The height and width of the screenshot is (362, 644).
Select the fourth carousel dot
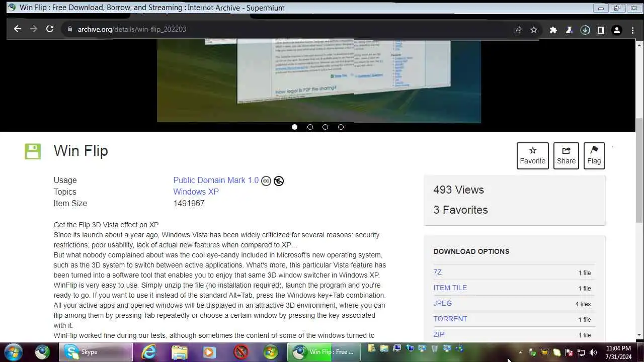341,127
